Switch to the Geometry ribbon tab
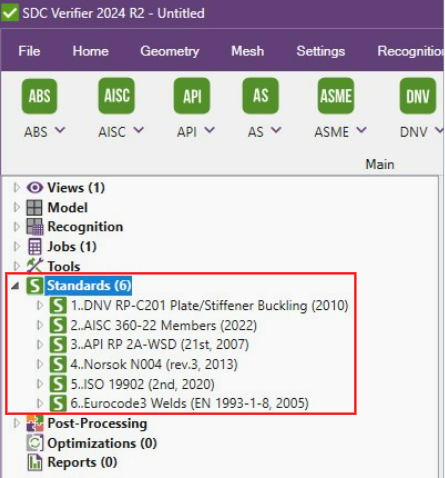The image size is (445, 478). click(170, 51)
